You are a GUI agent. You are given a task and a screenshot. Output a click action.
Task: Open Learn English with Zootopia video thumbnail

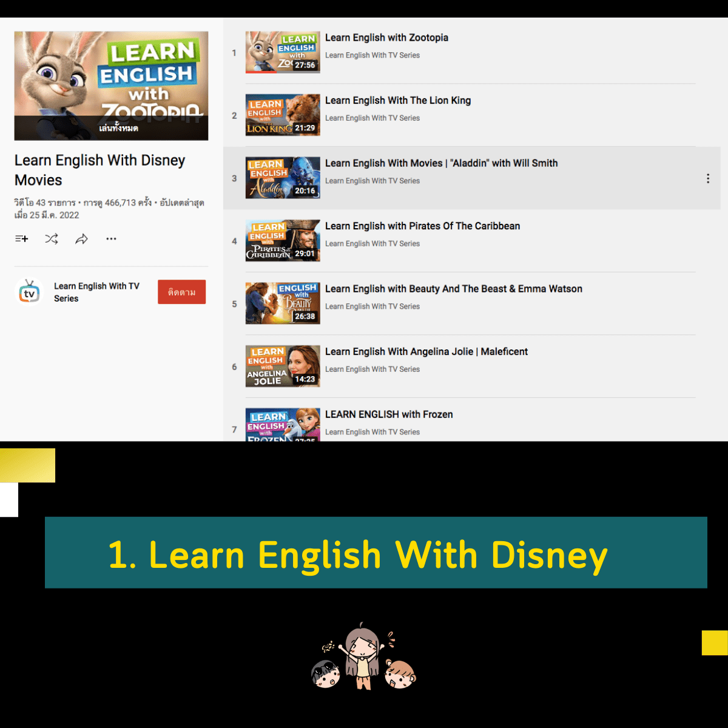coord(283,52)
